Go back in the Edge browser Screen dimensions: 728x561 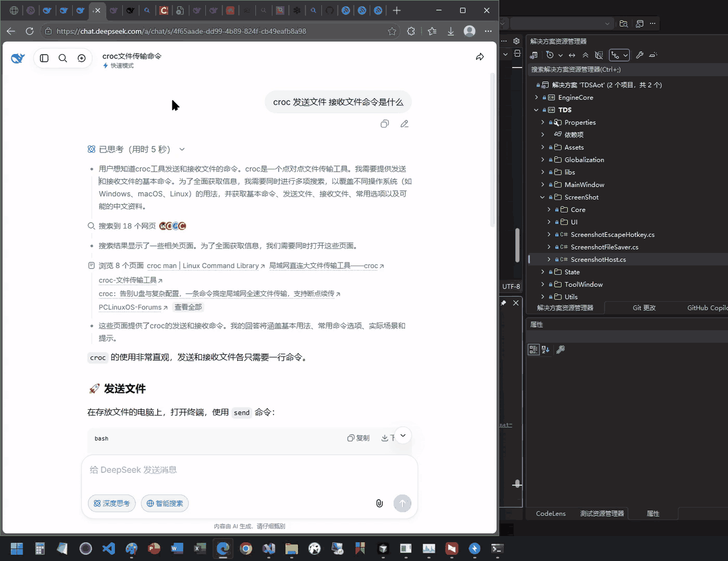coord(11,31)
